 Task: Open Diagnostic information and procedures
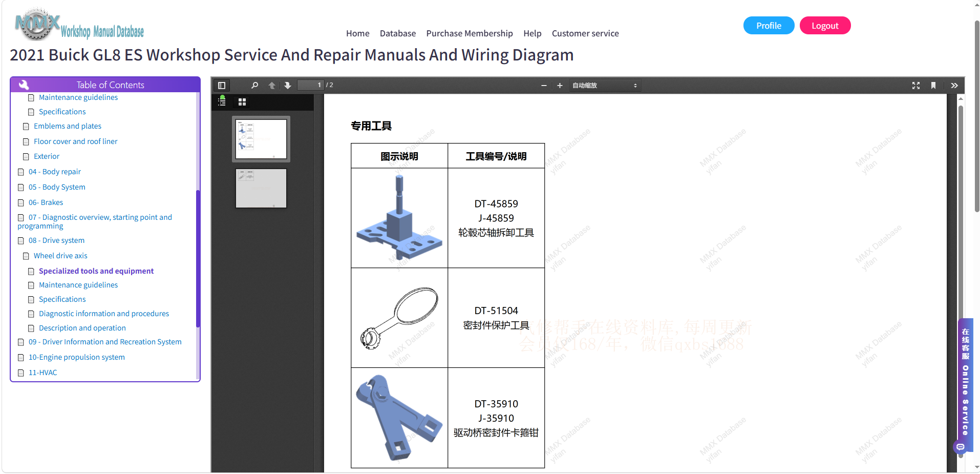104,314
